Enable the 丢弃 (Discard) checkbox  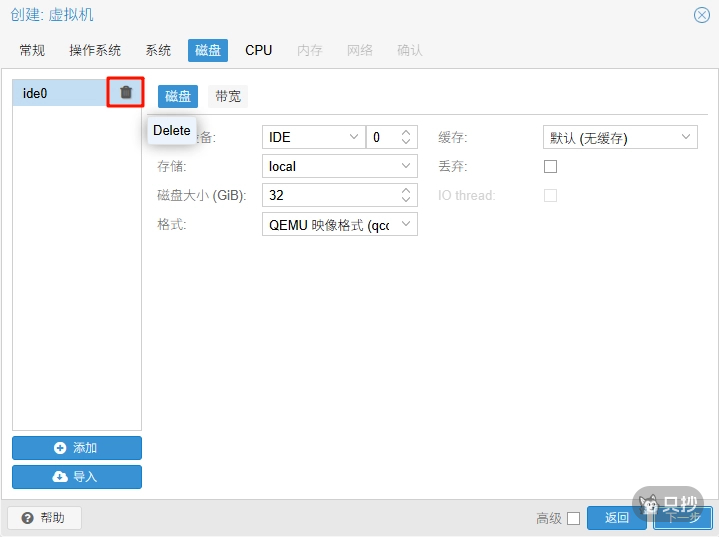click(x=550, y=166)
